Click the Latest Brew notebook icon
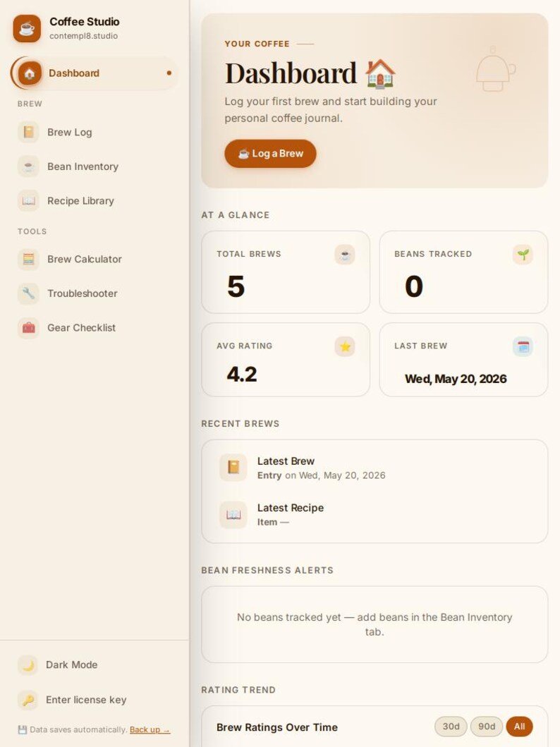This screenshot has width=560, height=747. (x=233, y=468)
